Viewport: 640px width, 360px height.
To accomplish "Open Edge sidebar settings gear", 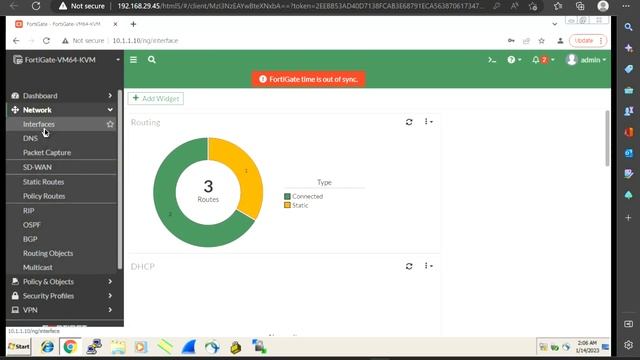I will [x=629, y=345].
